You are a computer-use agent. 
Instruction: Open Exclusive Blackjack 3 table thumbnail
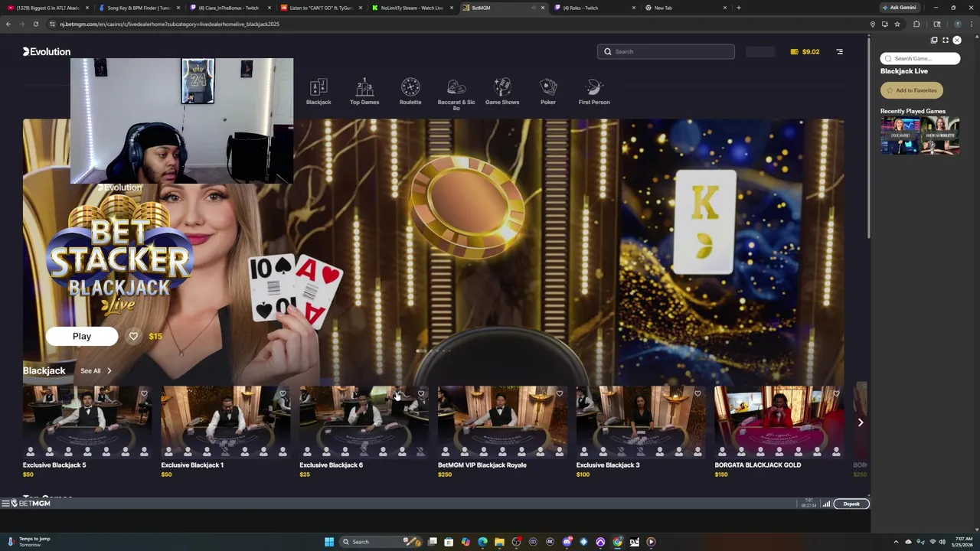click(641, 422)
